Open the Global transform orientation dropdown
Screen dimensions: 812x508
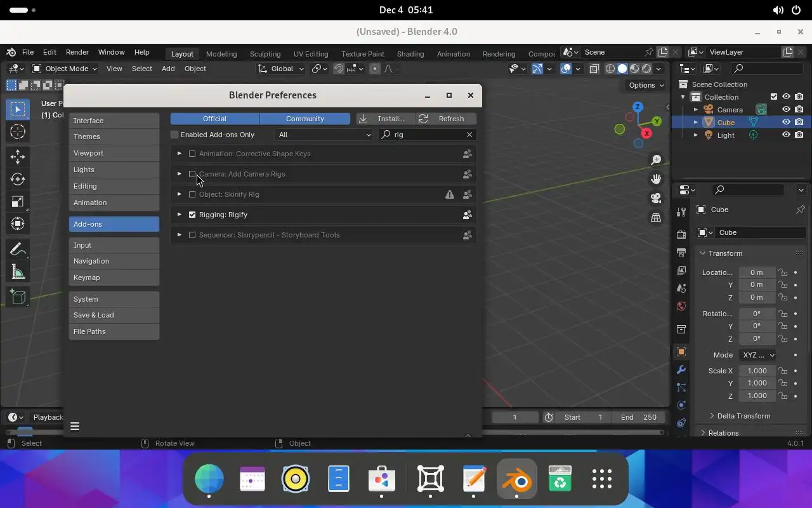(x=282, y=69)
